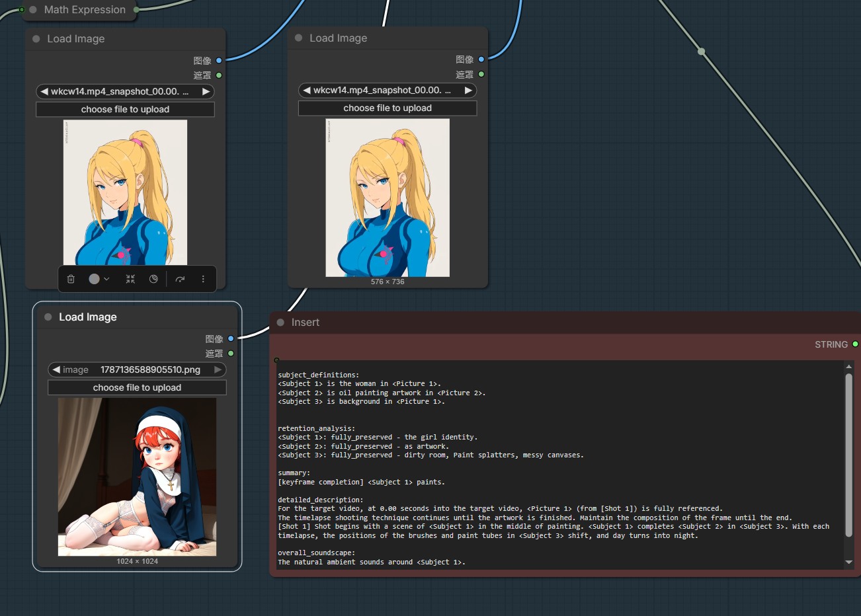This screenshot has width=861, height=616.
Task: Click the gray color circle in the selection toolbar
Action: pyautogui.click(x=94, y=279)
